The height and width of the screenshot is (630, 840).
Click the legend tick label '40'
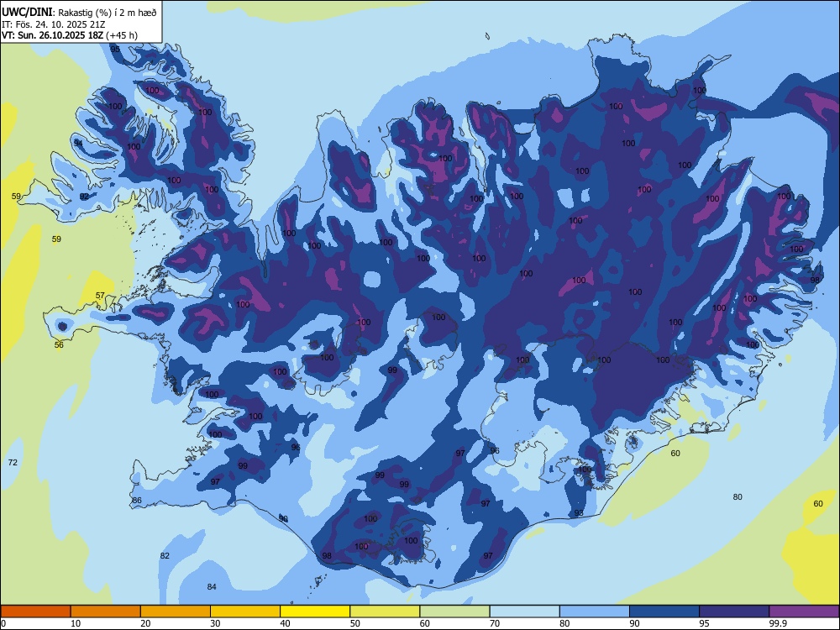pos(285,623)
